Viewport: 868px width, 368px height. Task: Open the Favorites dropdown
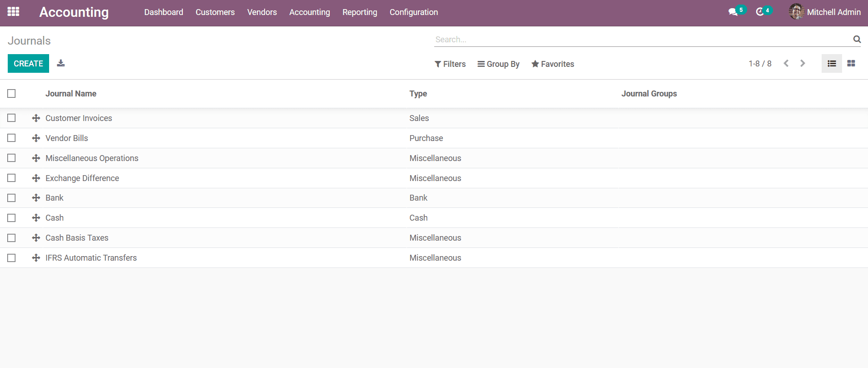click(x=553, y=64)
